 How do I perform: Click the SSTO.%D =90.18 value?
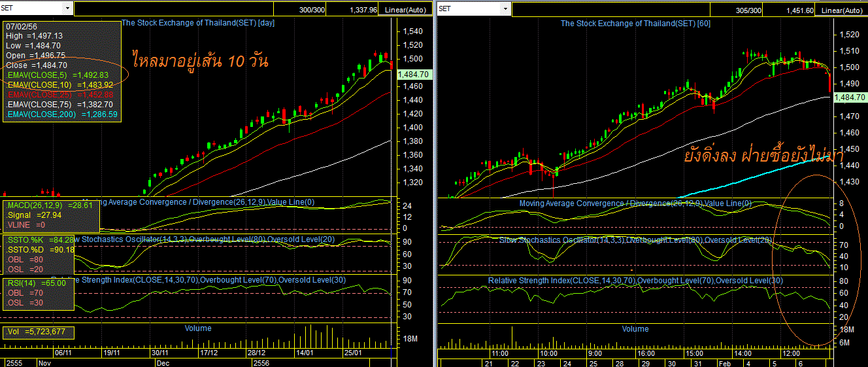(41, 249)
